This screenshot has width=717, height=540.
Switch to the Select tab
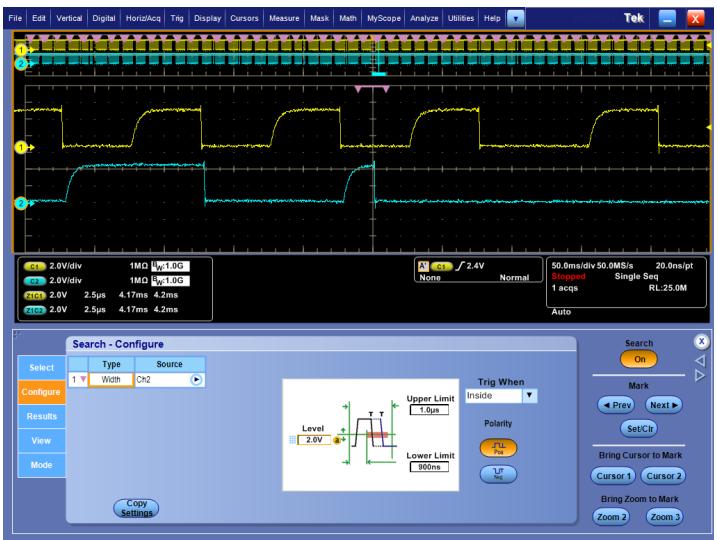[41, 368]
